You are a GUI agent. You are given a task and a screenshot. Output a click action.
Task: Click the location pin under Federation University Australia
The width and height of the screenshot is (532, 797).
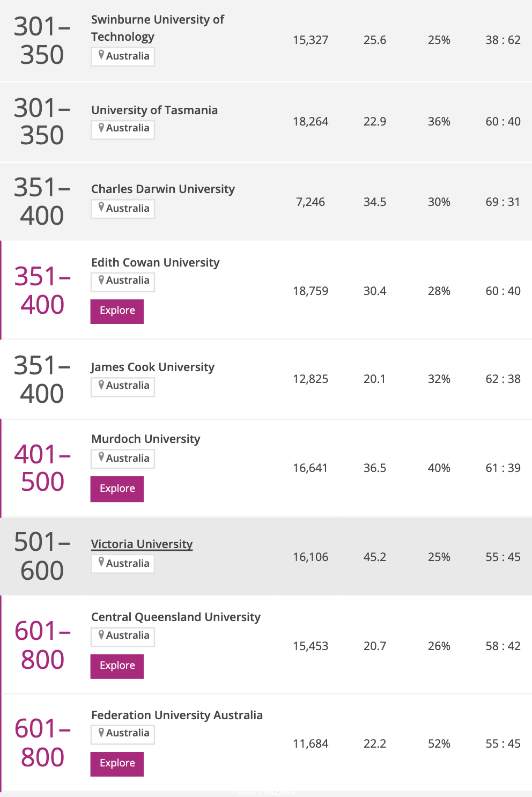pos(101,733)
